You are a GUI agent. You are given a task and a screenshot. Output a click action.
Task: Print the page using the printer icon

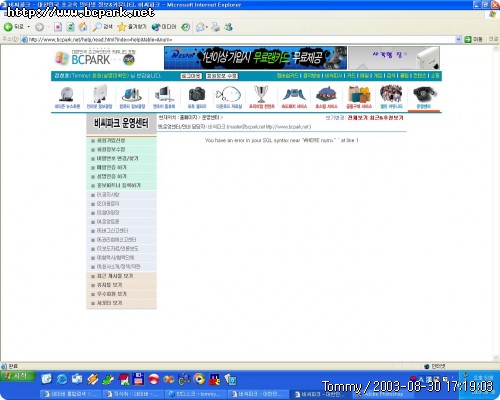tap(216, 27)
